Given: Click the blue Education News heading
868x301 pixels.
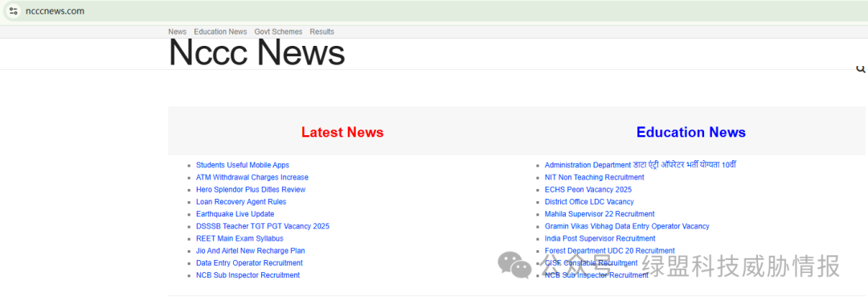Looking at the screenshot, I should click(691, 133).
